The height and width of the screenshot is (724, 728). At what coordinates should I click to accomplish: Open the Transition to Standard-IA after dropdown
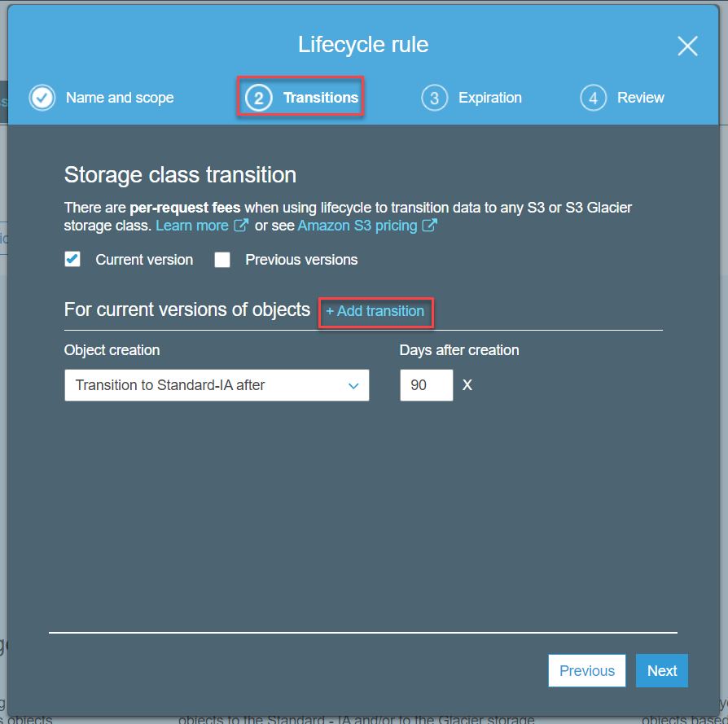click(x=217, y=385)
